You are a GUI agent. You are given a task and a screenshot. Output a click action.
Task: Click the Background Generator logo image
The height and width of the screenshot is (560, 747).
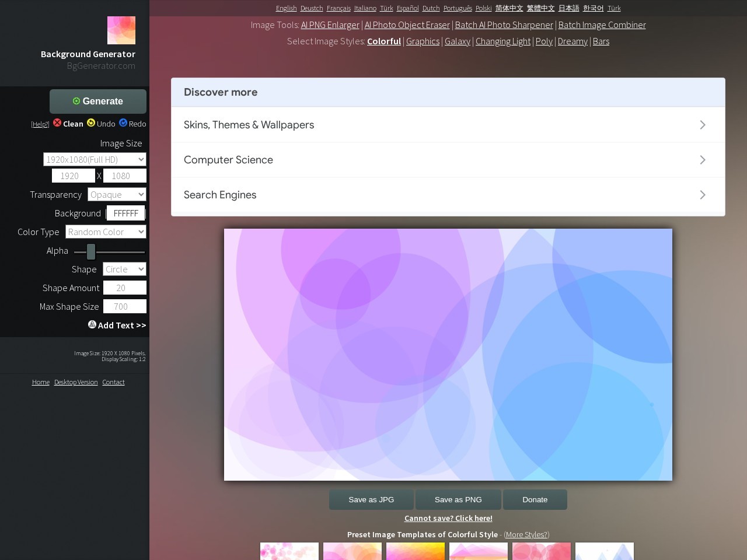tap(121, 30)
